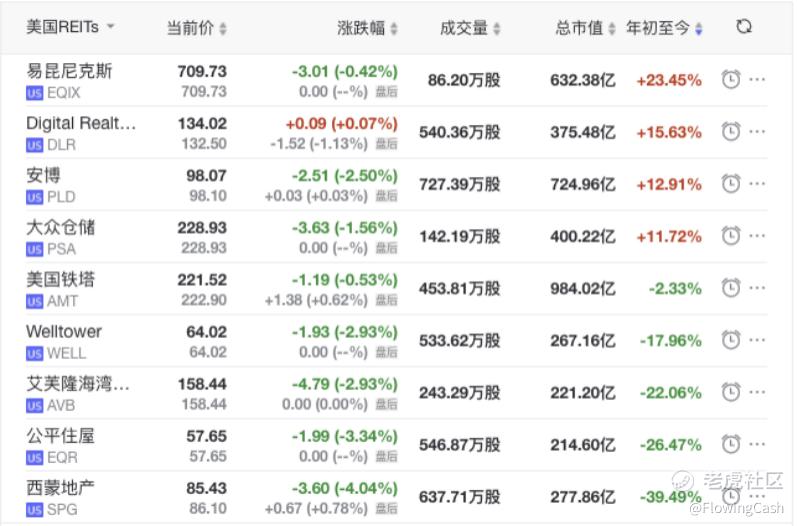Viewport: 798px width, 526px height.
Task: Set price alert for WELL
Action: point(731,340)
